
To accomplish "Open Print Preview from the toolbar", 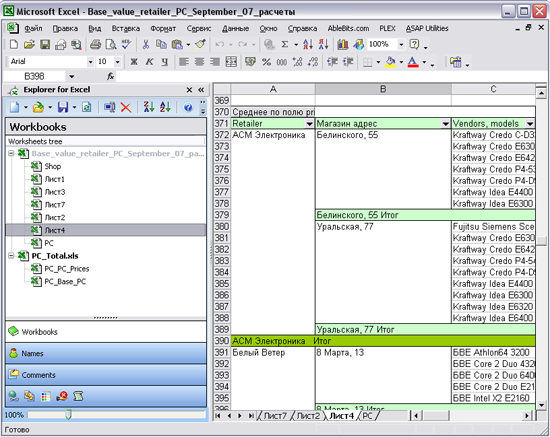I will [111, 45].
